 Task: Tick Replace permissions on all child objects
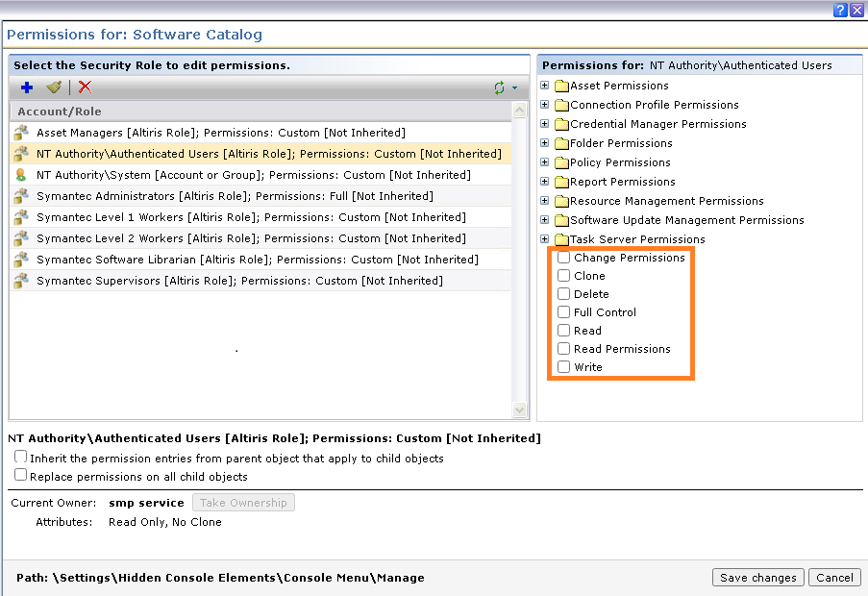tap(21, 475)
